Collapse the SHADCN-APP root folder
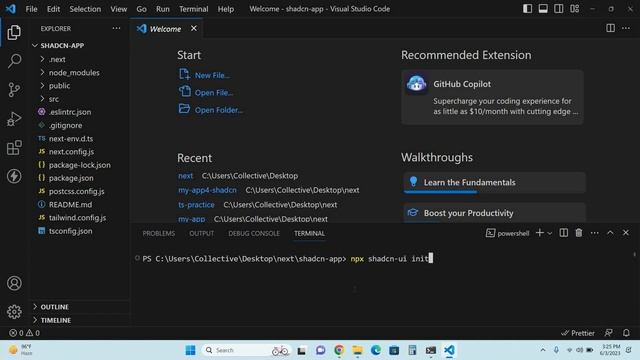The height and width of the screenshot is (360, 640). tap(80, 45)
